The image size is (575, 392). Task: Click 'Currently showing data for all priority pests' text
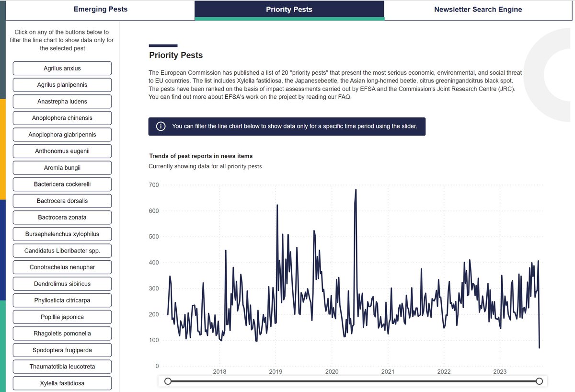205,166
